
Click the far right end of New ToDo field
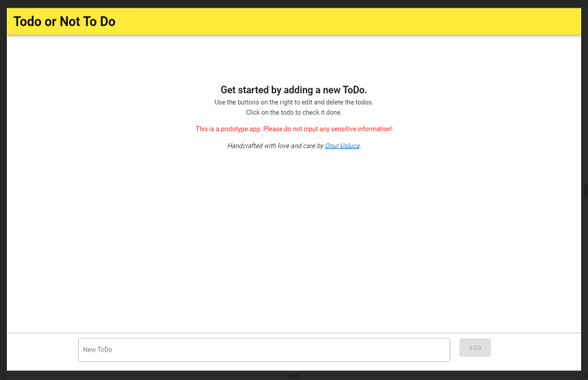pyautogui.click(x=443, y=350)
